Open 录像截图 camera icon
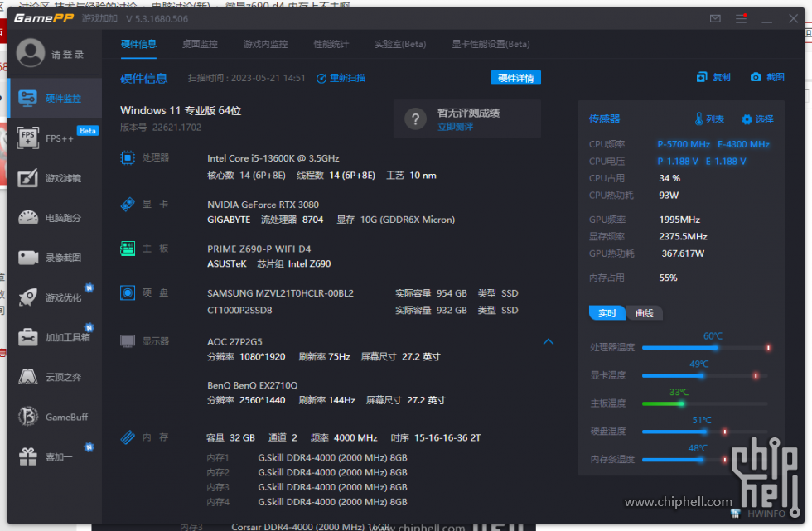 (28, 258)
